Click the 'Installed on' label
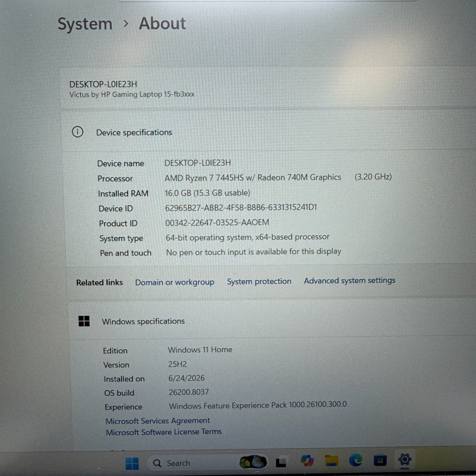This screenshot has width=476, height=476. point(124,379)
